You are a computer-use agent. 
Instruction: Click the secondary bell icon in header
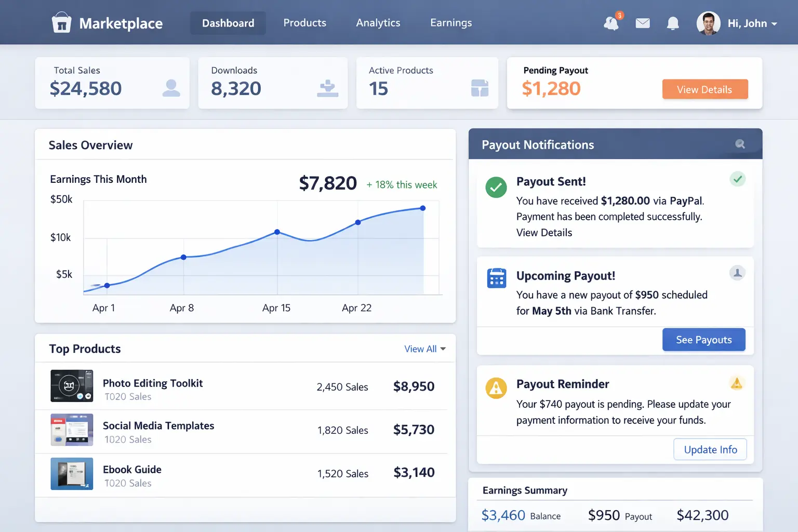(673, 23)
